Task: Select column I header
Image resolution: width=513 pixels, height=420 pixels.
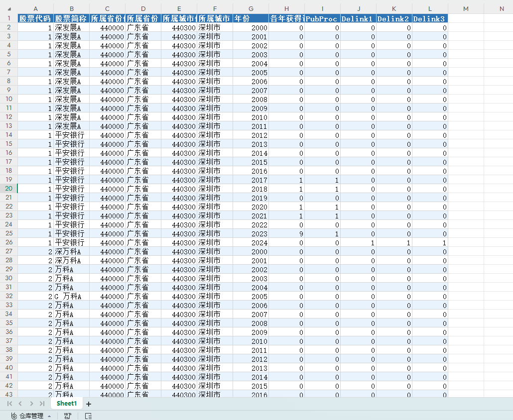Action: click(322, 9)
